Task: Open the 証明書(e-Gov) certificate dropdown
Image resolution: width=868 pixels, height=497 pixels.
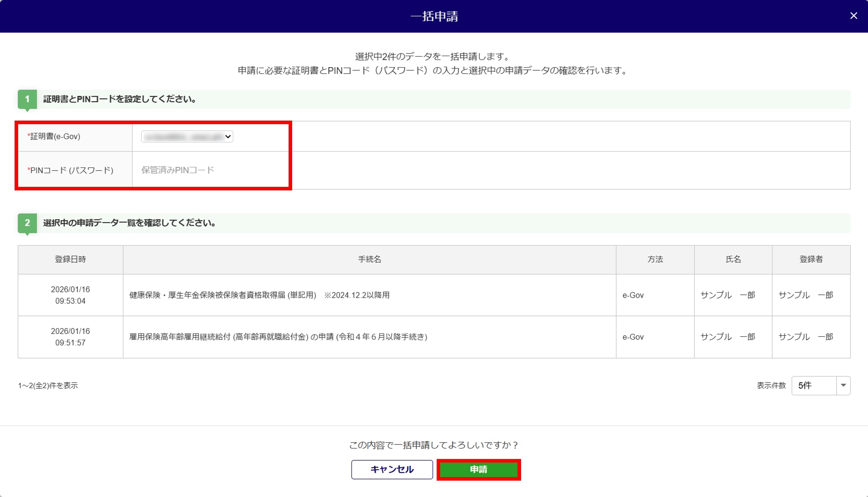Action: [187, 137]
